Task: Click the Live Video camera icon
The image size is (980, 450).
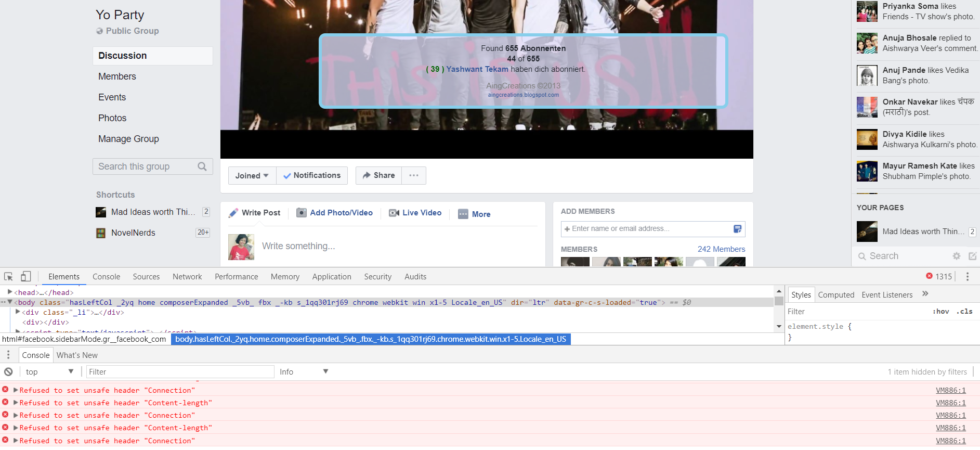Action: [x=394, y=213]
